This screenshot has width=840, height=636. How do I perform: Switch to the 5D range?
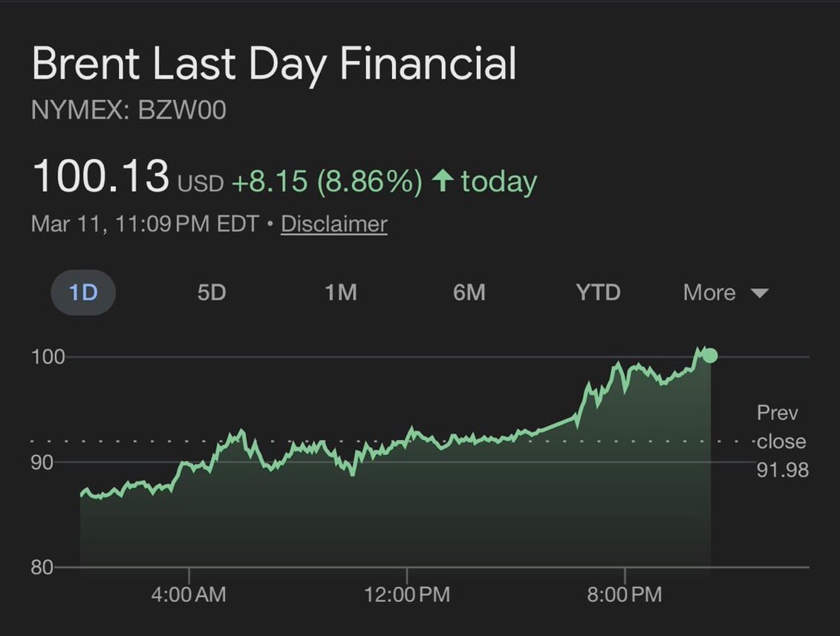[211, 292]
